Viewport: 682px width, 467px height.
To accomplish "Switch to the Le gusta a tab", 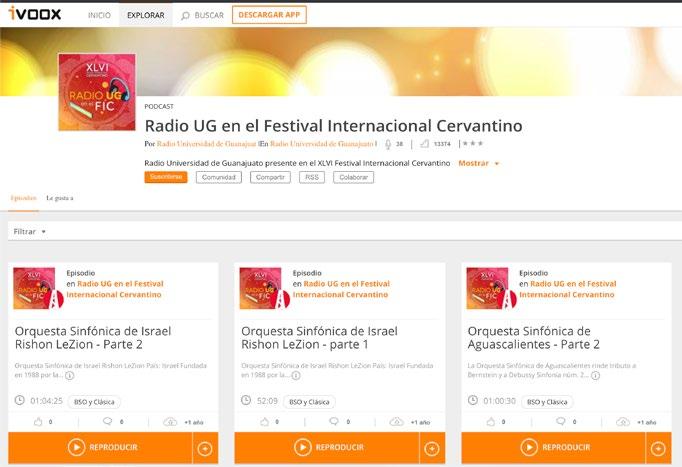I will coord(60,198).
